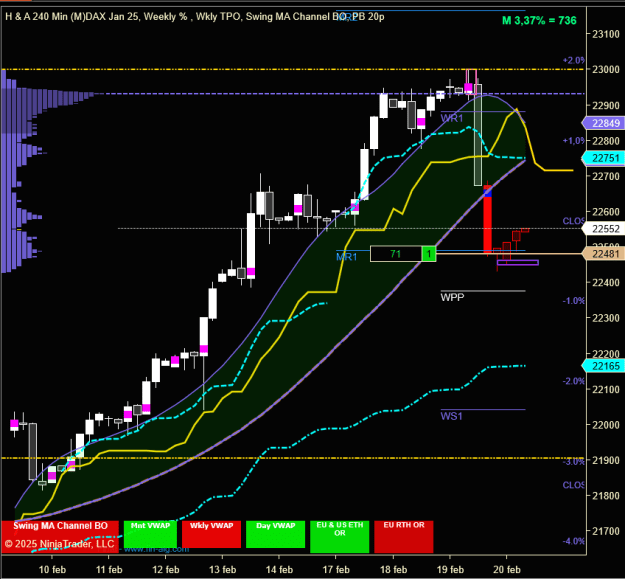Click the 20 feb date label
Viewport: 625px width, 579px height.
click(507, 569)
